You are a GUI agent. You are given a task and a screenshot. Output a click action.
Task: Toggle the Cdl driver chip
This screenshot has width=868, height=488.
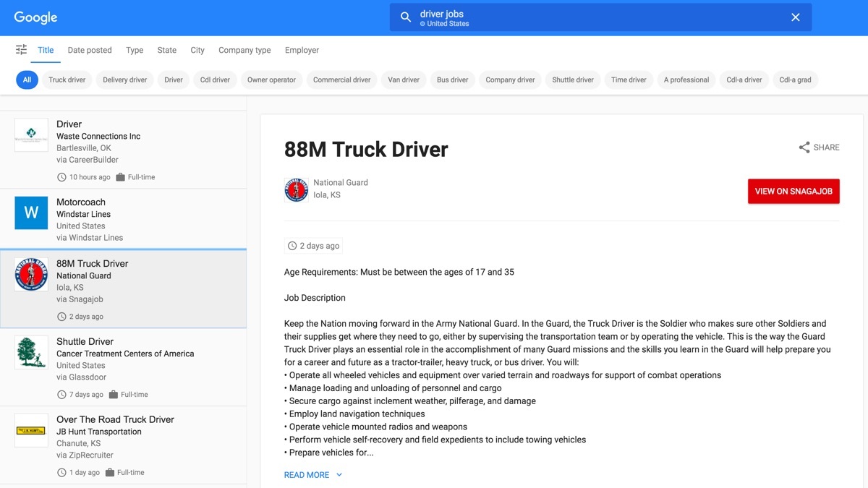coord(215,80)
